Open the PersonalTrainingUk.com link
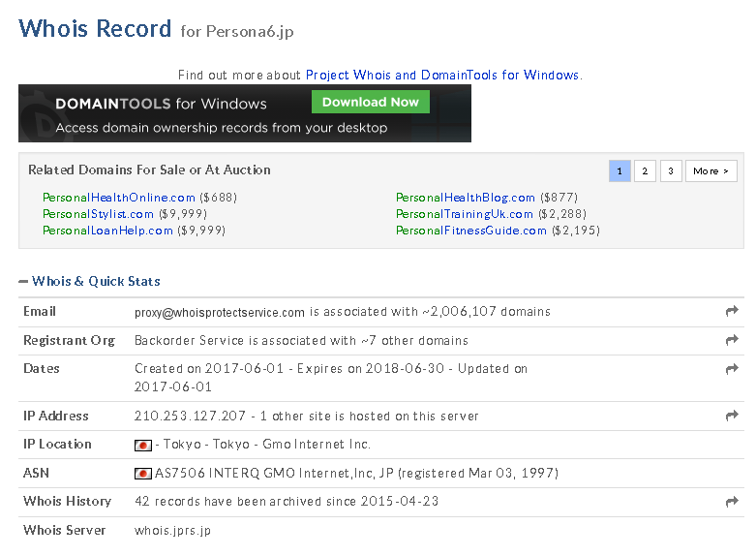756x556 pixels. pos(465,214)
